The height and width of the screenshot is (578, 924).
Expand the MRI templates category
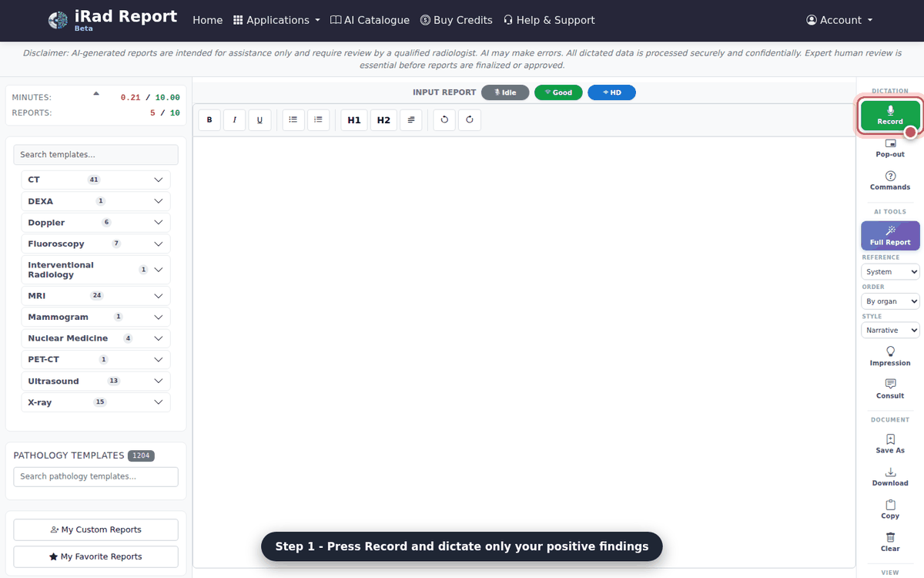click(95, 296)
